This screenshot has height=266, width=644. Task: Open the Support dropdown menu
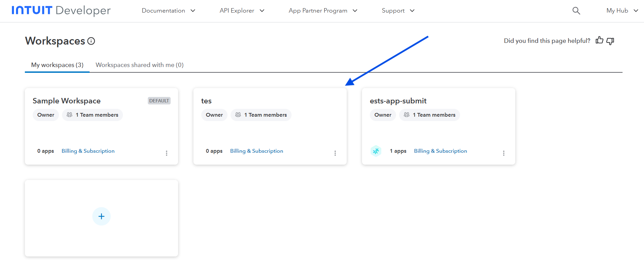point(398,11)
